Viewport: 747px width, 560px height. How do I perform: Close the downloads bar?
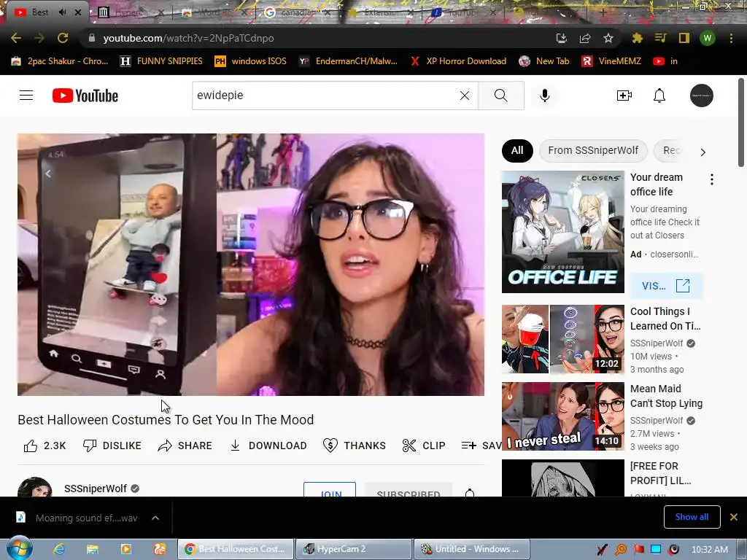[734, 517]
